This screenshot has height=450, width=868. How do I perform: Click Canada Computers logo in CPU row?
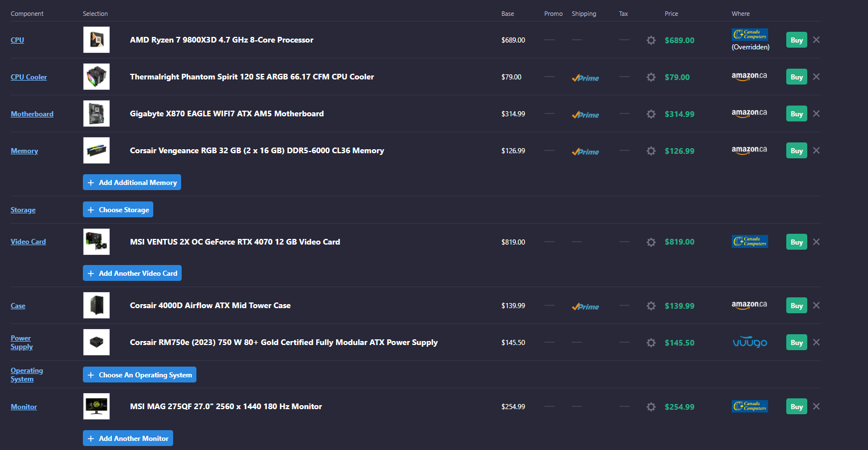pyautogui.click(x=750, y=35)
